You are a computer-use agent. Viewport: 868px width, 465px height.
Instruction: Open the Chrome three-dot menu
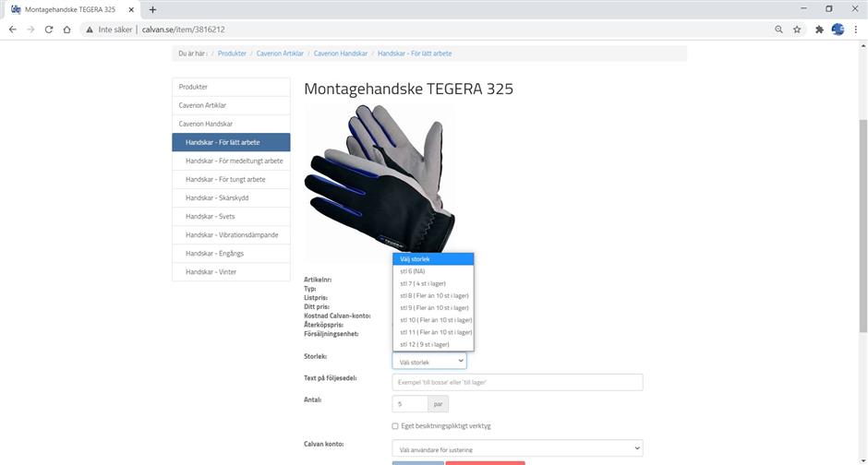click(856, 30)
